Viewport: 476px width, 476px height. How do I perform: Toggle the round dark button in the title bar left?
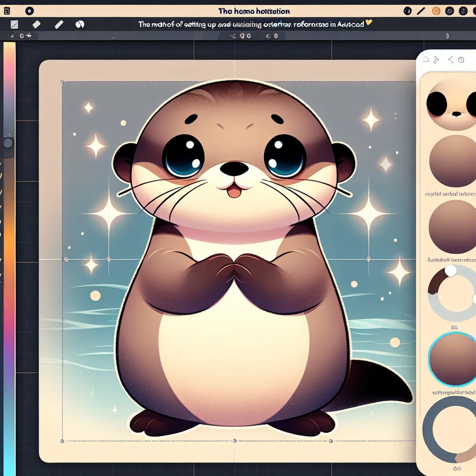(29, 10)
